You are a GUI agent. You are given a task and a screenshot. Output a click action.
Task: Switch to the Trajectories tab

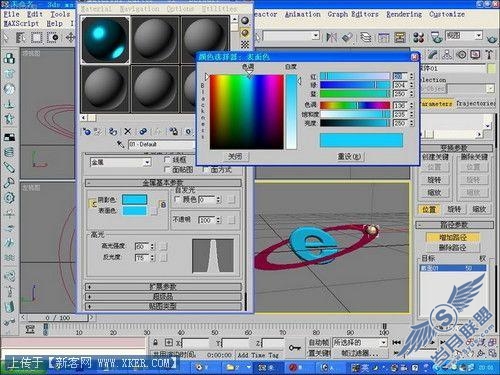coord(475,104)
